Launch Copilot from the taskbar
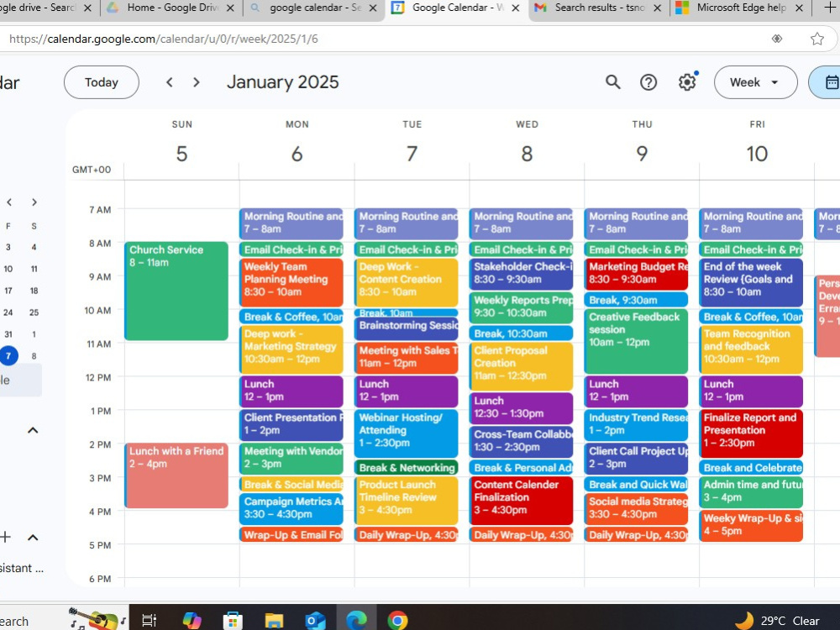Image resolution: width=840 pixels, height=630 pixels. [192, 621]
